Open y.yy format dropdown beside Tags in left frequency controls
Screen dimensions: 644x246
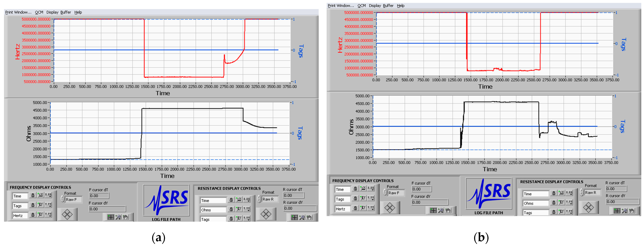pyautogui.click(x=48, y=205)
